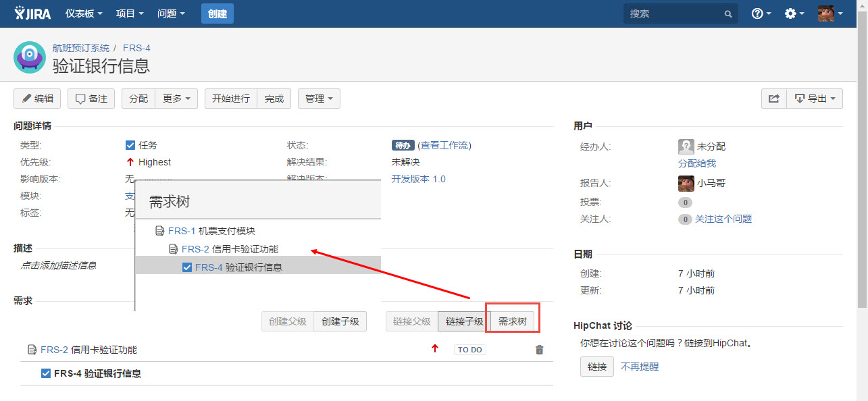Click the search magnifier icon
868x401 pixels.
click(x=727, y=14)
